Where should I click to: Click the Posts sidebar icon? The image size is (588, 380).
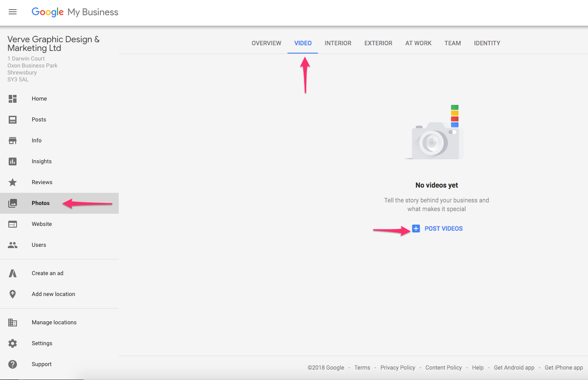click(x=13, y=120)
